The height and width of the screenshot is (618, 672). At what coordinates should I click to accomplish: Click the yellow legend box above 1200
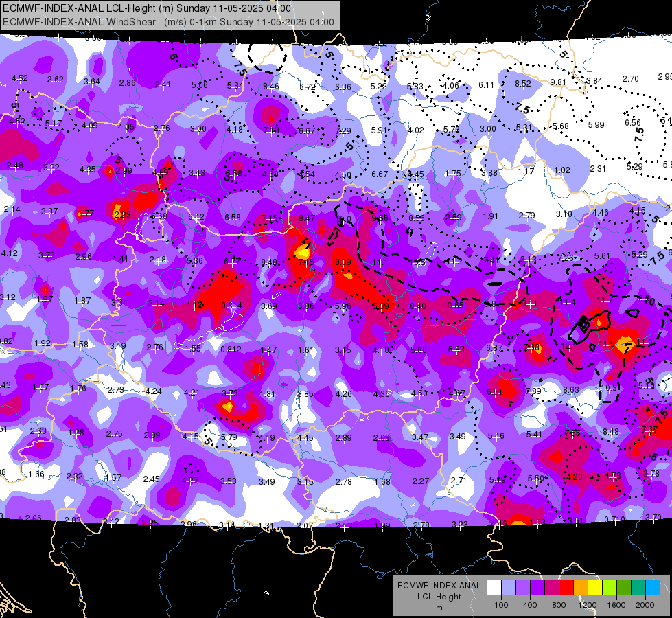pyautogui.click(x=595, y=588)
